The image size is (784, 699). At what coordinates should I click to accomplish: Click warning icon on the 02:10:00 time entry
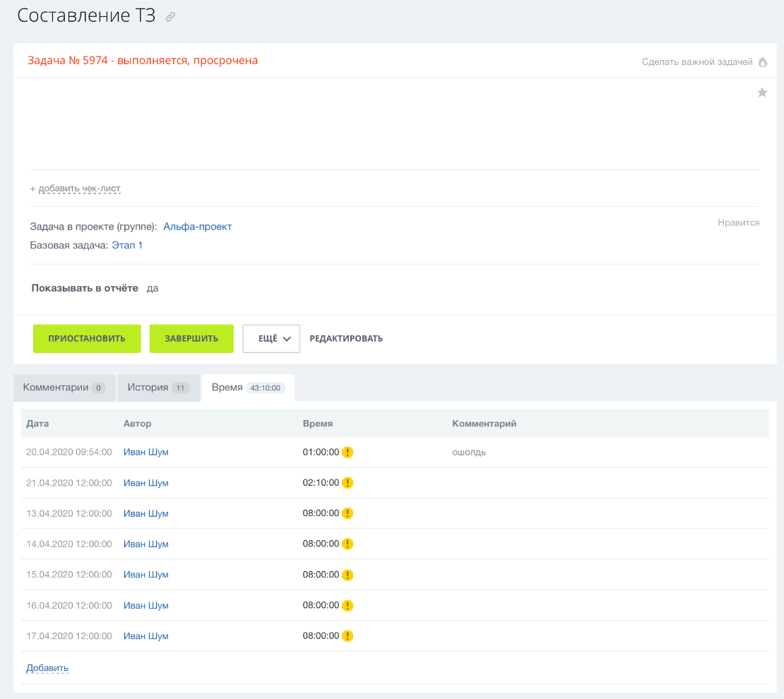(x=348, y=483)
